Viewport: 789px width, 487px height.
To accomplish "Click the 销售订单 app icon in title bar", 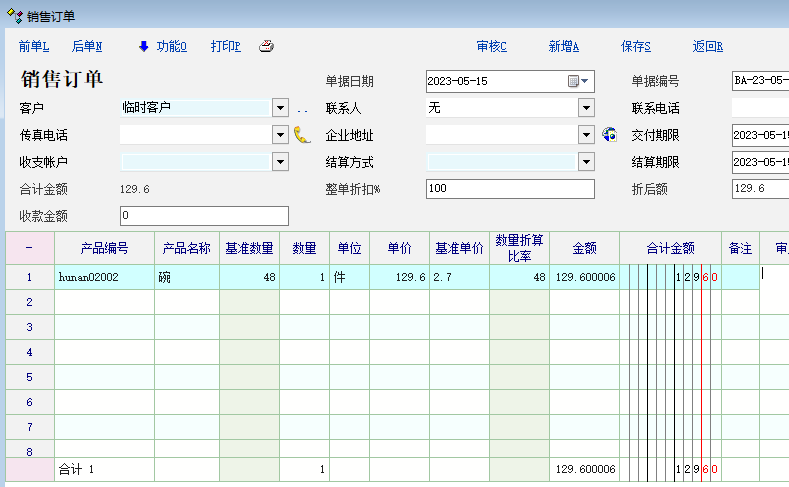I will tap(15, 16).
